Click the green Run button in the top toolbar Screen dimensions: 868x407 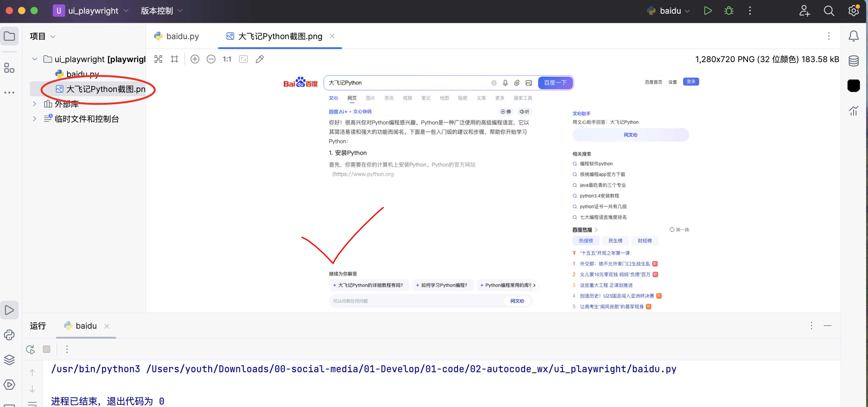pos(708,11)
